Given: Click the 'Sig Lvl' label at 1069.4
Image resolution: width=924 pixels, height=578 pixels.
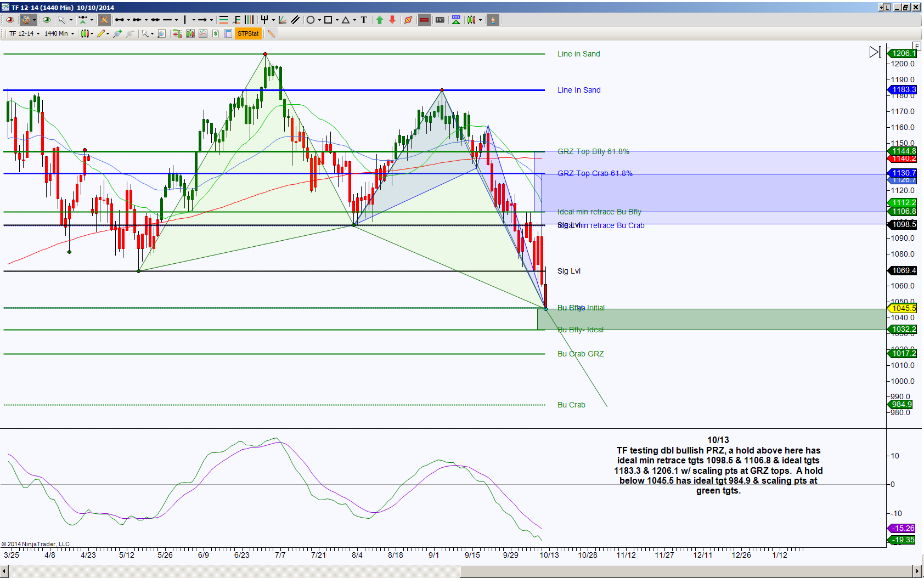Looking at the screenshot, I should tap(569, 271).
